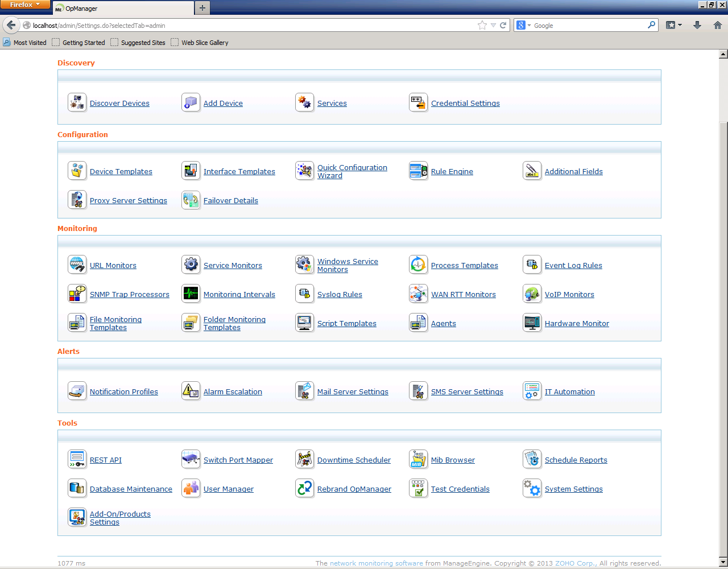Open File Monitoring Templates link
This screenshot has height=569, width=728.
(x=115, y=323)
